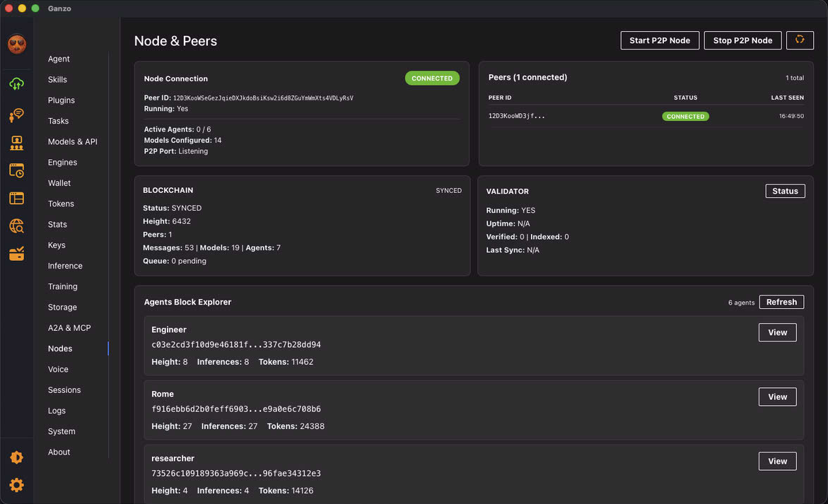Click the Node & Peers page title

[175, 40]
